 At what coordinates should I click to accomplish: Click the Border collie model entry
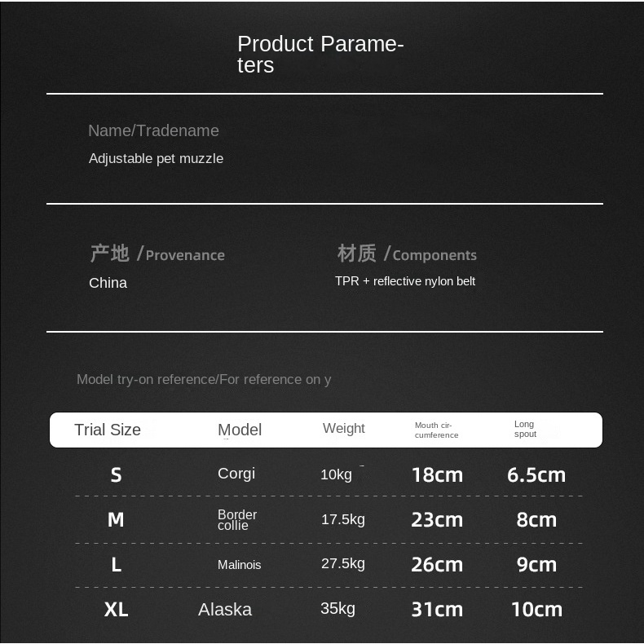tap(237, 520)
